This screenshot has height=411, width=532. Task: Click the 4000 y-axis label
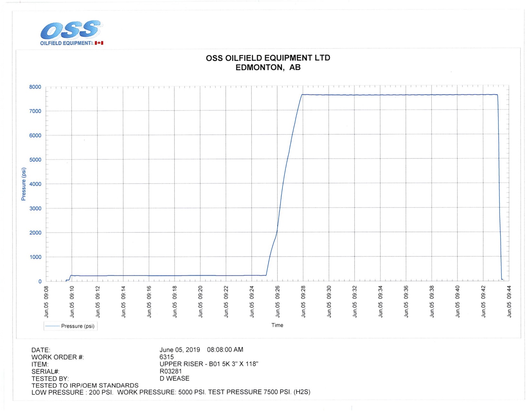coord(35,184)
